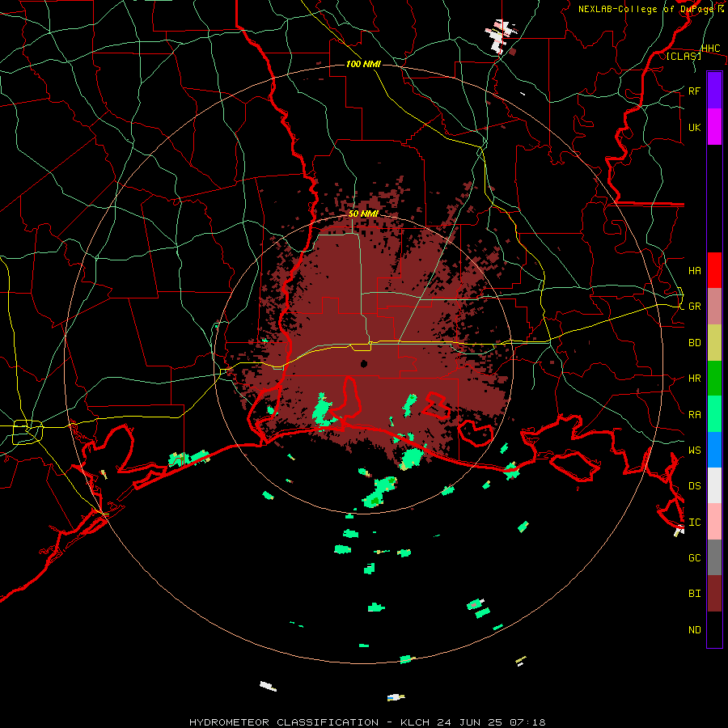Image resolution: width=728 pixels, height=728 pixels.
Task: Click the '100 NMI' range ring label
Action: 363,64
